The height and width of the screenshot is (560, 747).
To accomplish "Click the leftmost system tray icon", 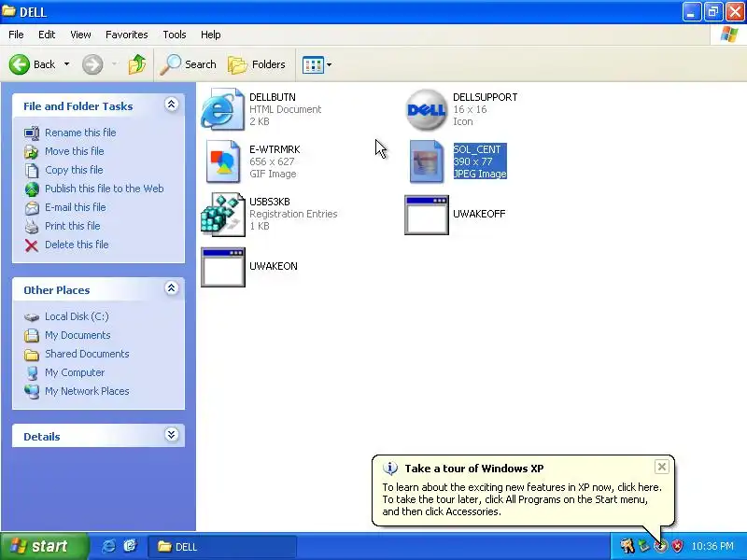I will click(x=627, y=546).
